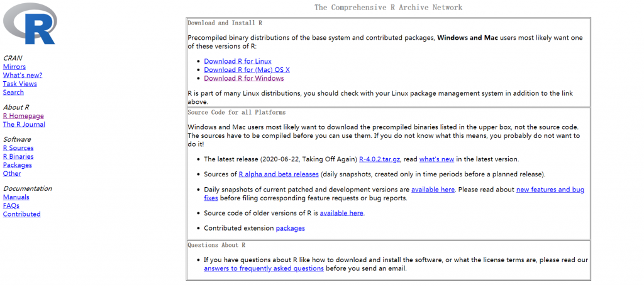Click The Comprehensive R Archive Network title
The height and width of the screenshot is (286, 644).
(389, 8)
